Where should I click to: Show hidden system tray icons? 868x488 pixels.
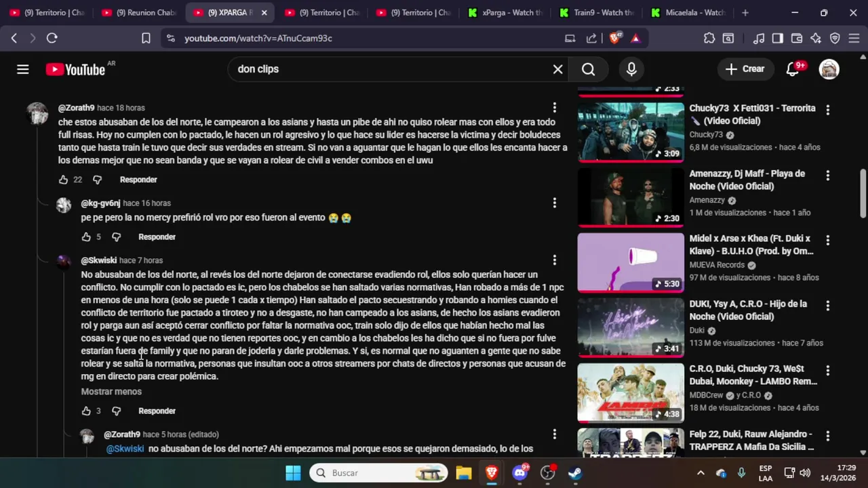701,473
